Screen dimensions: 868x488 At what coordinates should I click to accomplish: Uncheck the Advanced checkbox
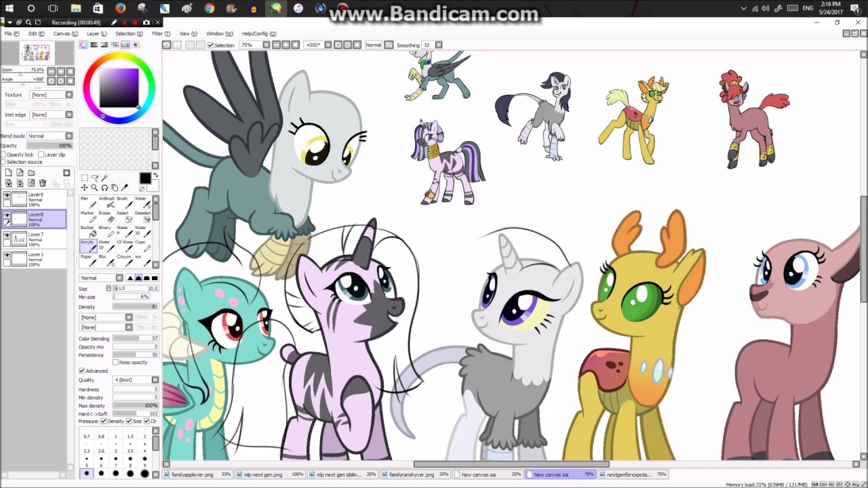click(81, 371)
